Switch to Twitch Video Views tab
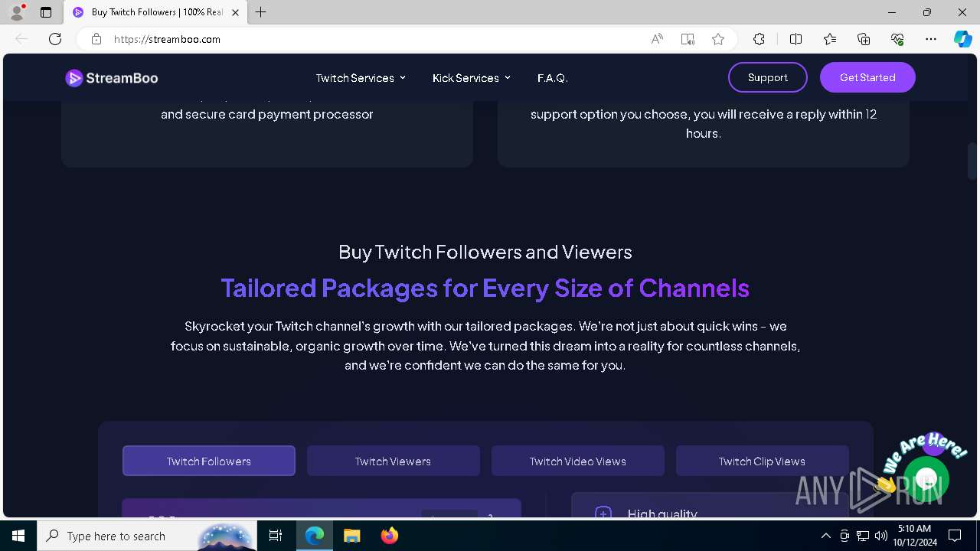 tap(578, 461)
